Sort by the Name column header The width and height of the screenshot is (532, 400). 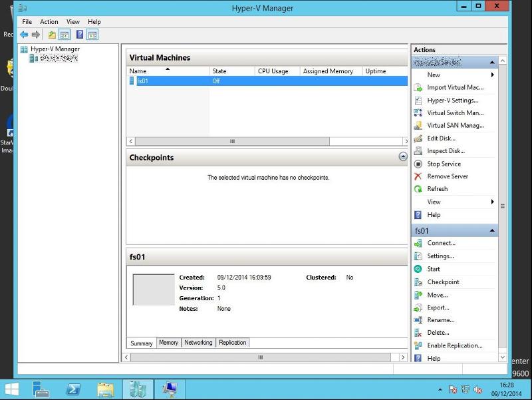168,71
